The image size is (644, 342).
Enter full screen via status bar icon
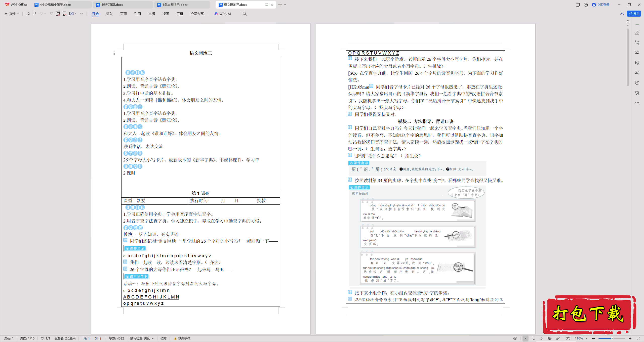pos(638,338)
